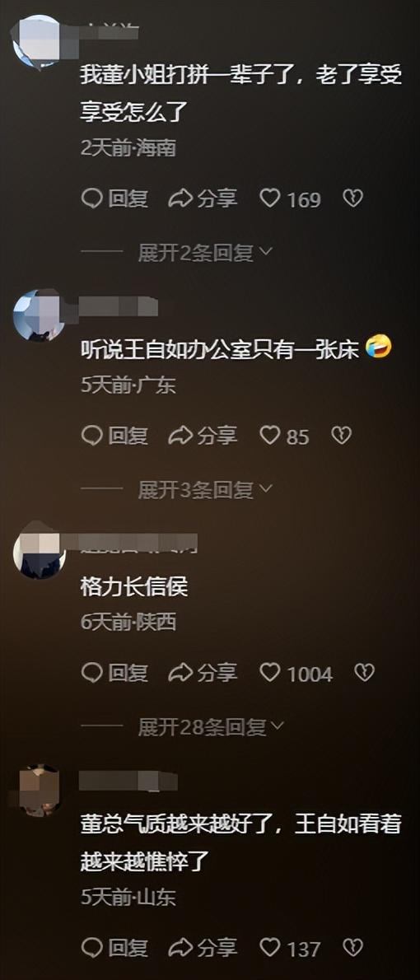420x980 pixels.
Task: Share the Shandong comment via 分享
Action: pos(203,948)
